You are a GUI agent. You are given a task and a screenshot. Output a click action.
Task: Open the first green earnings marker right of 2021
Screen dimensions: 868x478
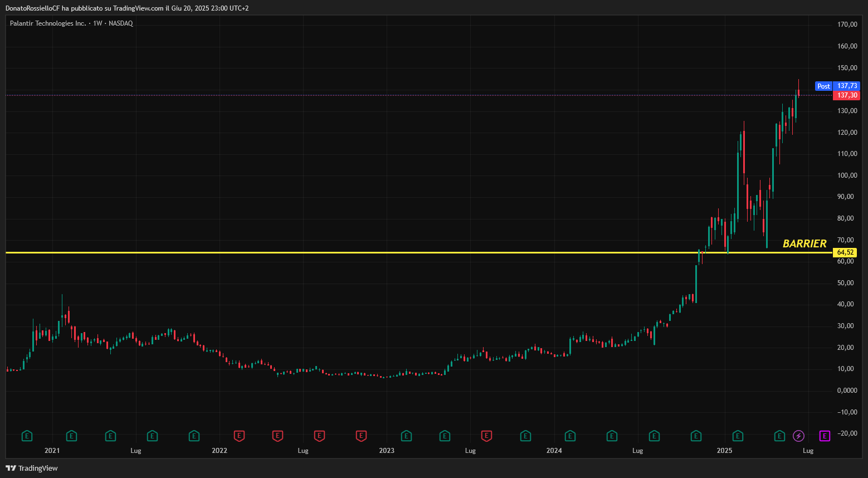[x=71, y=436]
